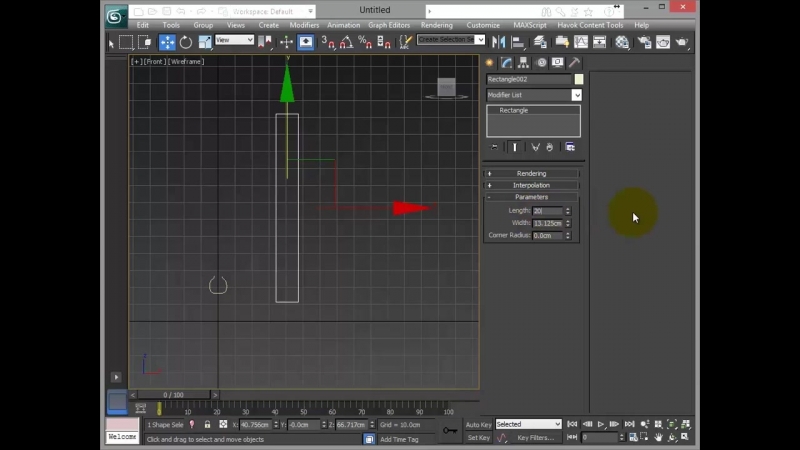Click the time slider 0 / 100 handle

(173, 395)
